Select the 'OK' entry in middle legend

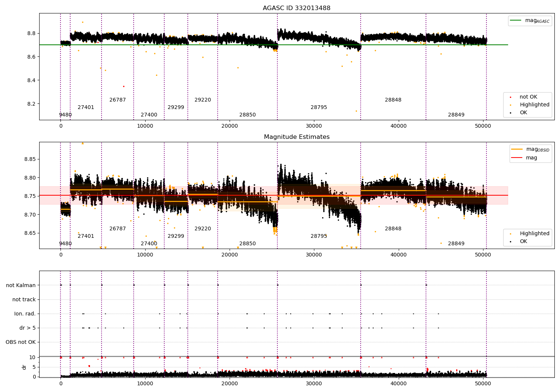click(523, 242)
